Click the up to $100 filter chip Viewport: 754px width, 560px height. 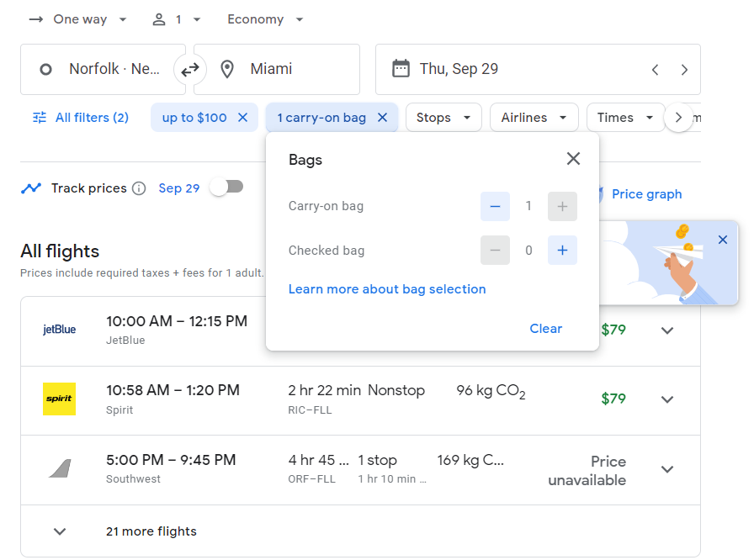point(194,118)
